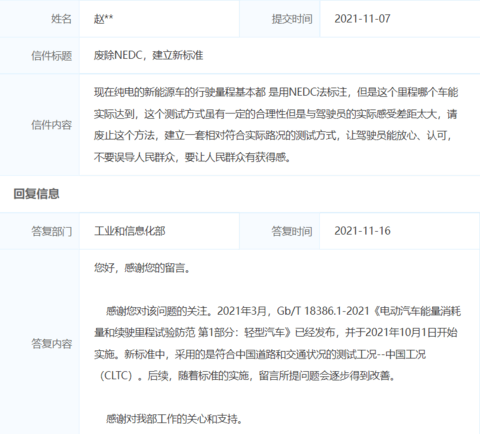Image resolution: width=480 pixels, height=434 pixels.
Task: Click the 答复时间 label
Action: click(292, 231)
